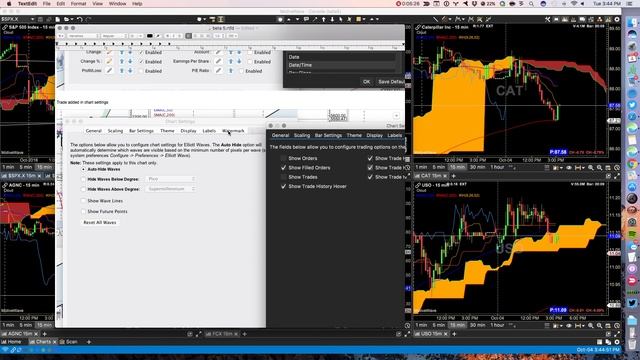The height and width of the screenshot is (360, 640).
Task: Open the line spacing dropdown in TextEdit toolbar
Action: click(x=218, y=36)
